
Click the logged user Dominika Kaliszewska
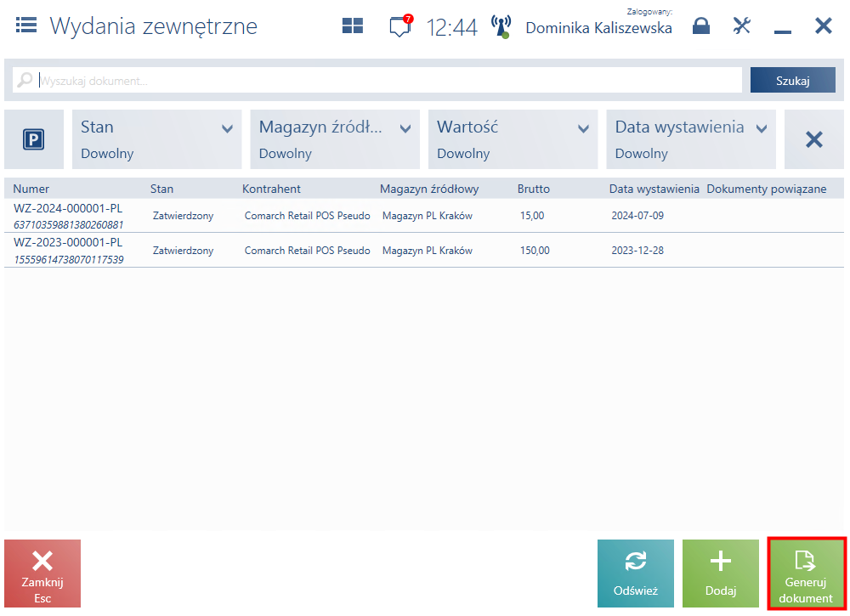point(598,28)
